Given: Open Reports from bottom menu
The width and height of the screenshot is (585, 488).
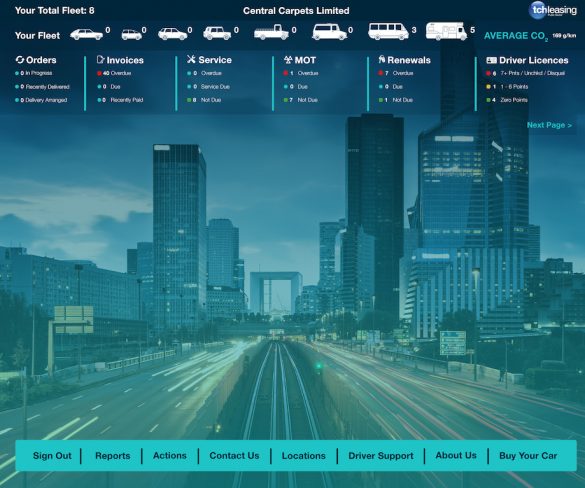Looking at the screenshot, I should (x=113, y=456).
